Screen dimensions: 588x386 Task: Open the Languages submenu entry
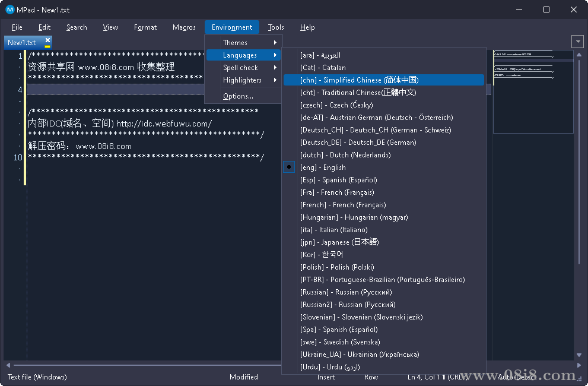pos(243,55)
